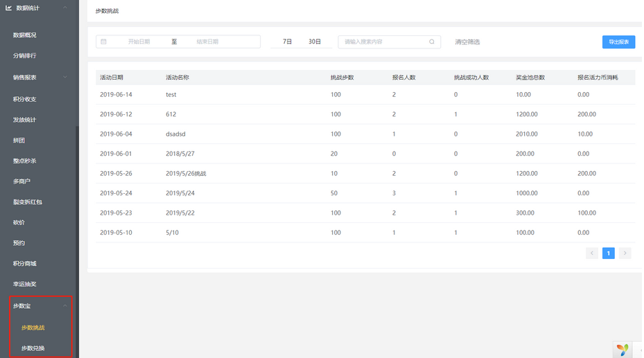Open 步数兑换 in the sidebar
The height and width of the screenshot is (358, 644).
pyautogui.click(x=33, y=348)
